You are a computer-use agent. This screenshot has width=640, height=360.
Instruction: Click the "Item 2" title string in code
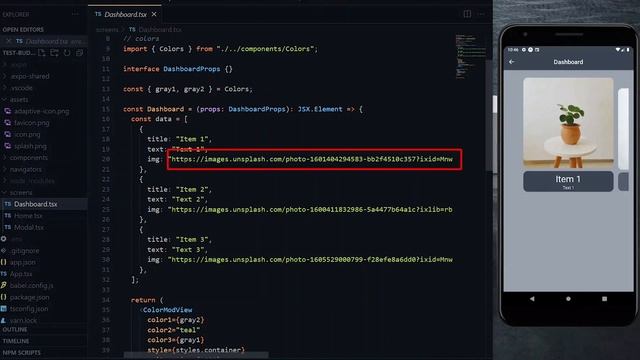pyautogui.click(x=193, y=189)
